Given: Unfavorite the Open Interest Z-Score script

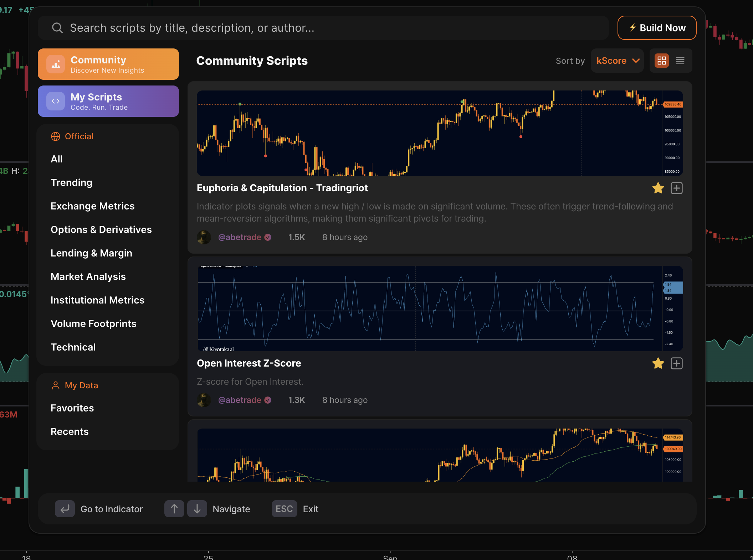Looking at the screenshot, I should [658, 363].
